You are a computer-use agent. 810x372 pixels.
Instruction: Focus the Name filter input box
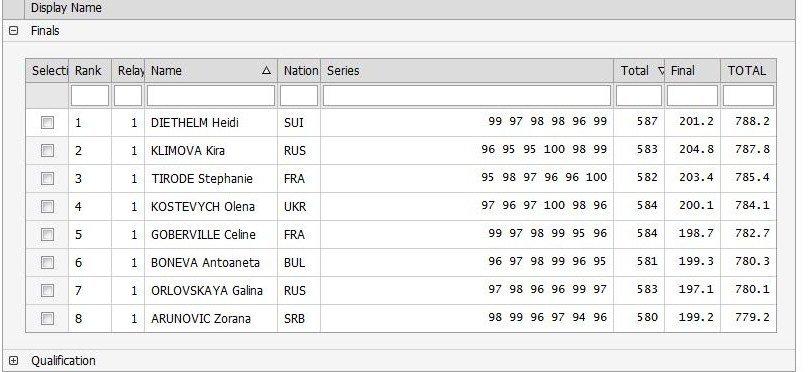[x=211, y=96]
